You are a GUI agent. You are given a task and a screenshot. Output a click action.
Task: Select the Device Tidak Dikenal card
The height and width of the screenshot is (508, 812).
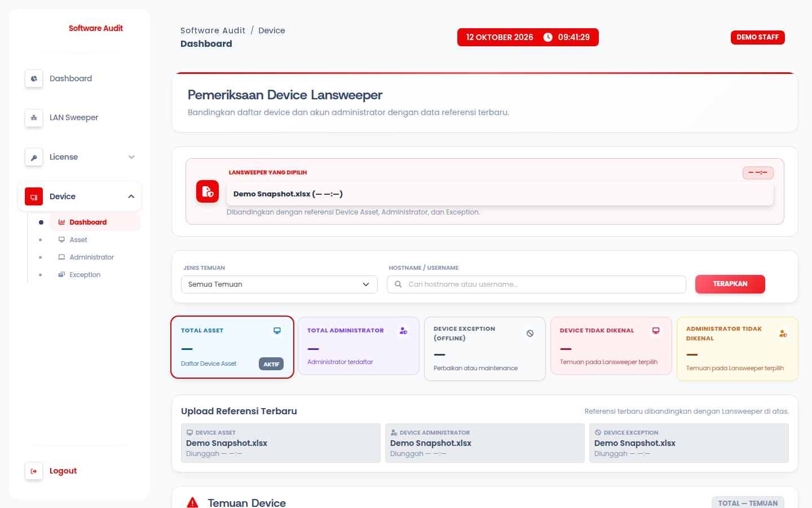pos(611,346)
